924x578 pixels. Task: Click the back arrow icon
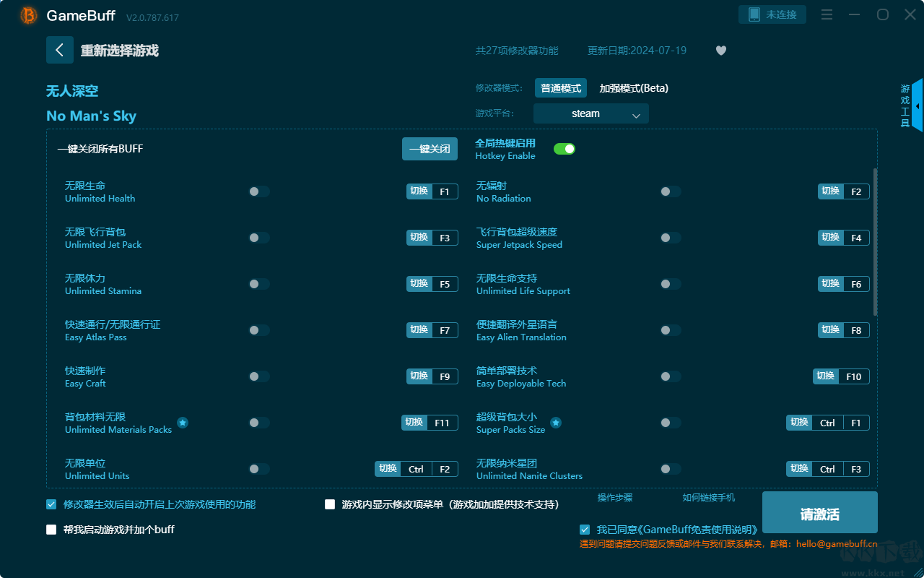[x=60, y=50]
